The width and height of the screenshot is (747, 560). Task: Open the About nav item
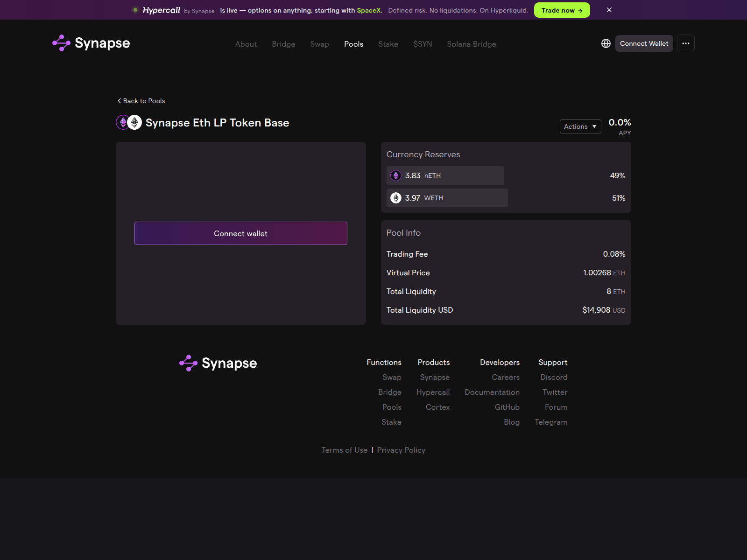[x=246, y=44]
